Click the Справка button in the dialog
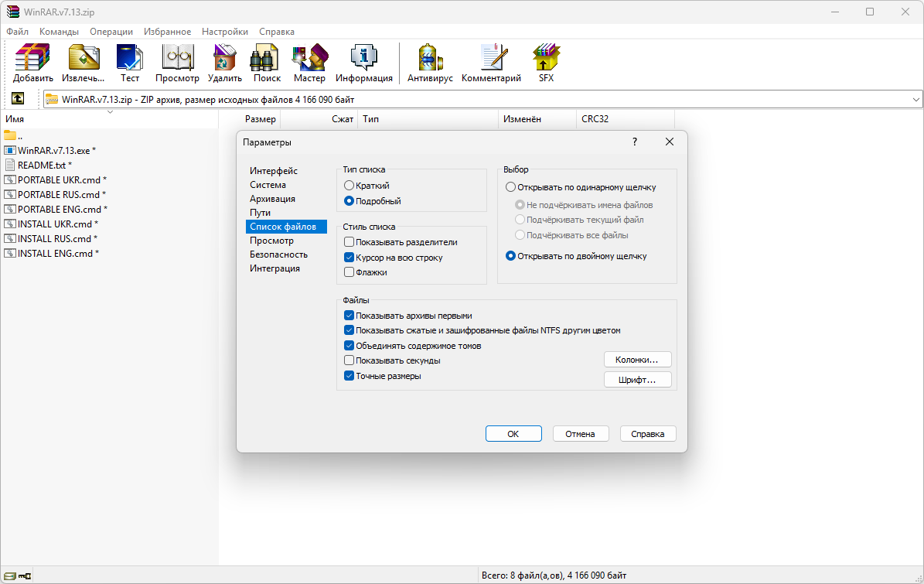Viewport: 924px width, 584px height. tap(648, 434)
